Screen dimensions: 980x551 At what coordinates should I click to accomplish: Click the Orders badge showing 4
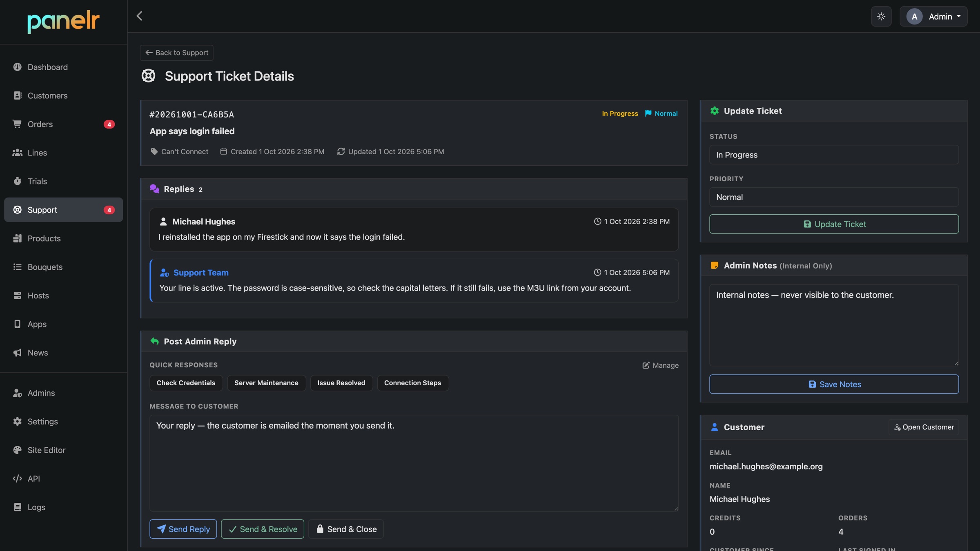[109, 124]
